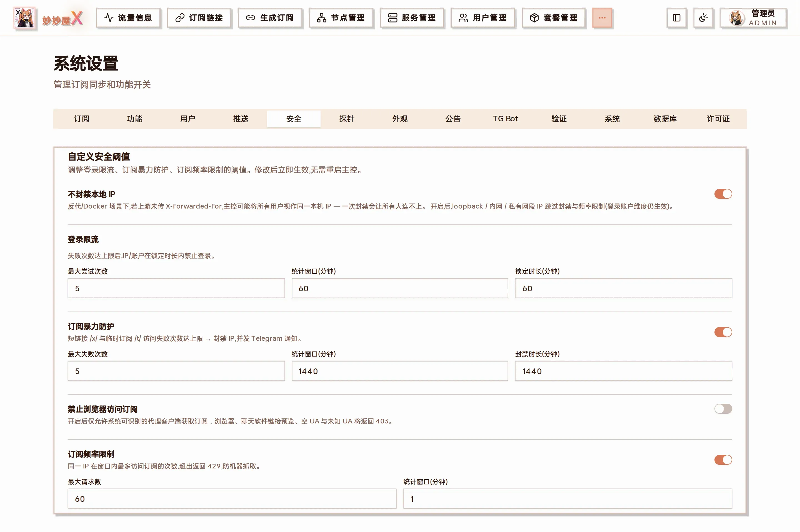This screenshot has height=532, width=800.
Task: Switch to the 许可证 tab
Action: [718, 119]
